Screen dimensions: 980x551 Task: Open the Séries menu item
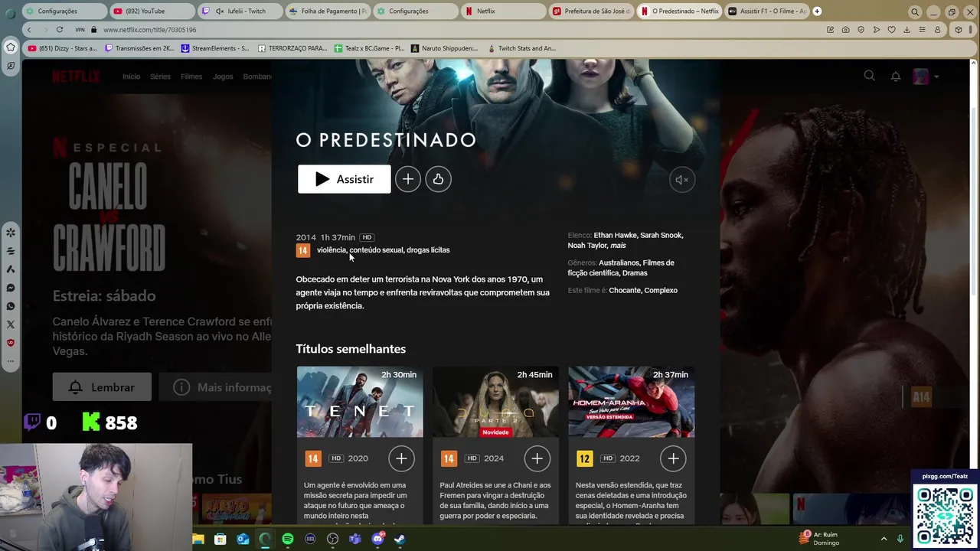(160, 77)
